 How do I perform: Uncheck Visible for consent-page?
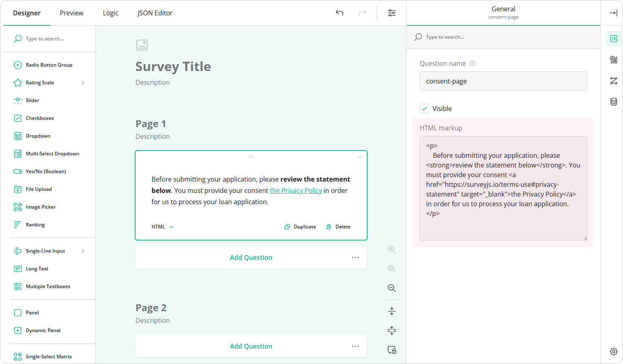coord(424,108)
